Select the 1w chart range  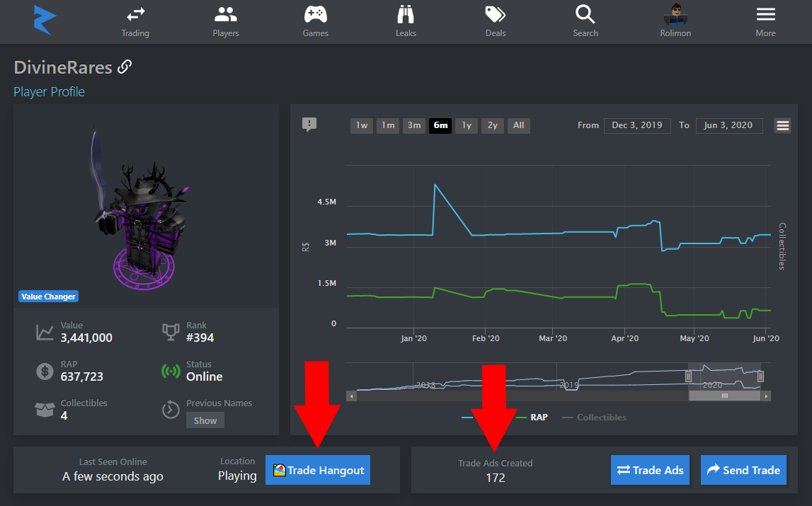click(x=362, y=125)
